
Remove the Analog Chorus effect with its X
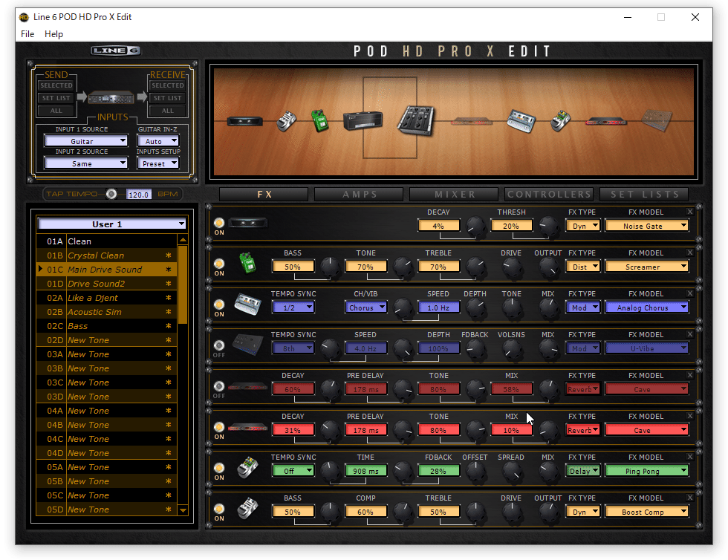(690, 293)
